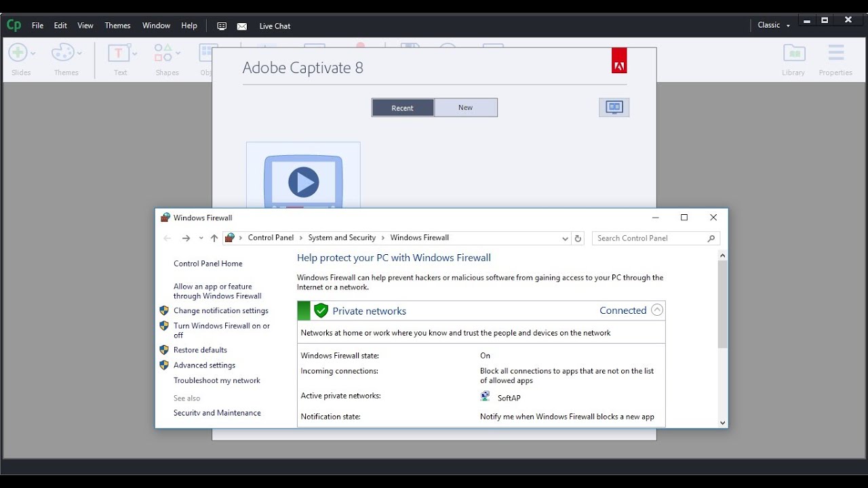Click the Forward arrow in Windows Firewall

pyautogui.click(x=186, y=238)
